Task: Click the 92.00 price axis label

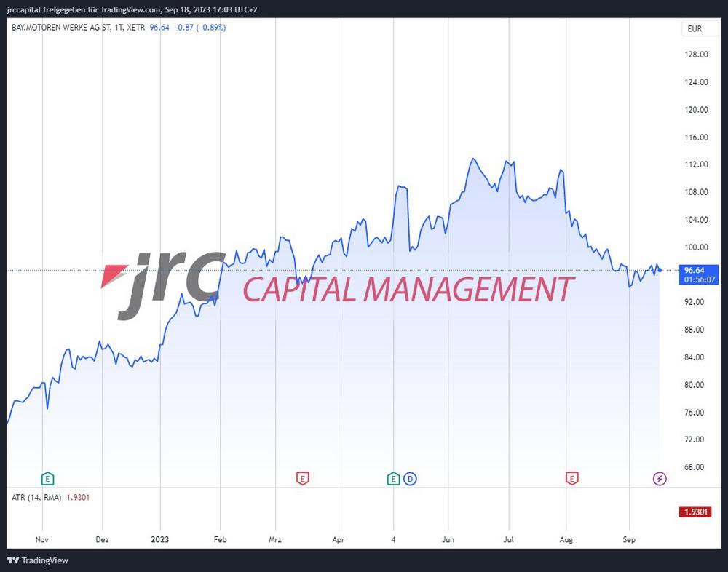Action: [x=694, y=302]
